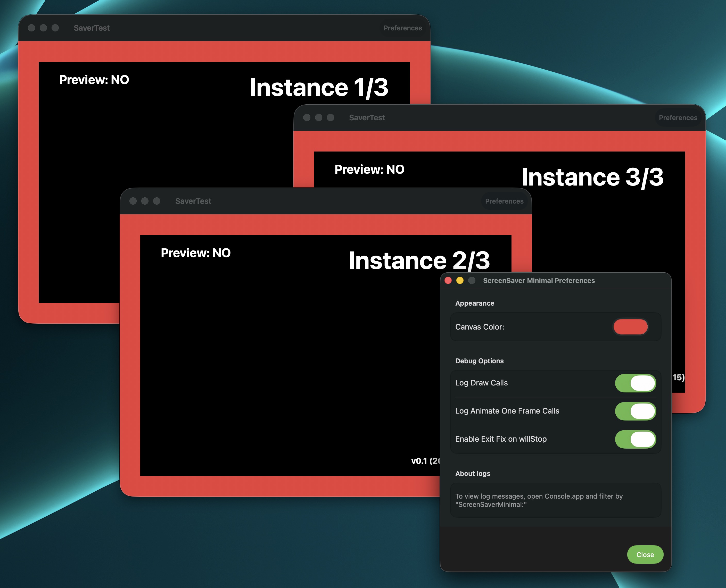726x588 pixels.
Task: Click Preview: NO text in Instance 3/3 window
Action: [369, 169]
